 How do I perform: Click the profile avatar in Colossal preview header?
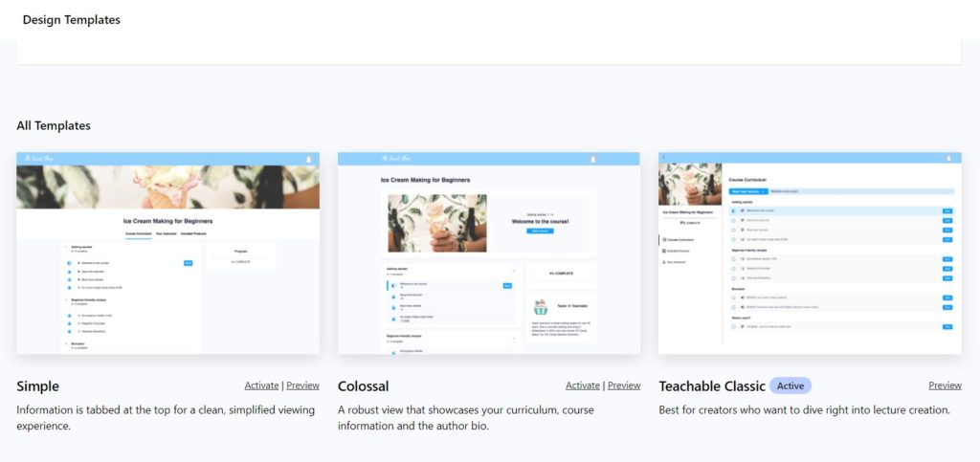(x=593, y=159)
